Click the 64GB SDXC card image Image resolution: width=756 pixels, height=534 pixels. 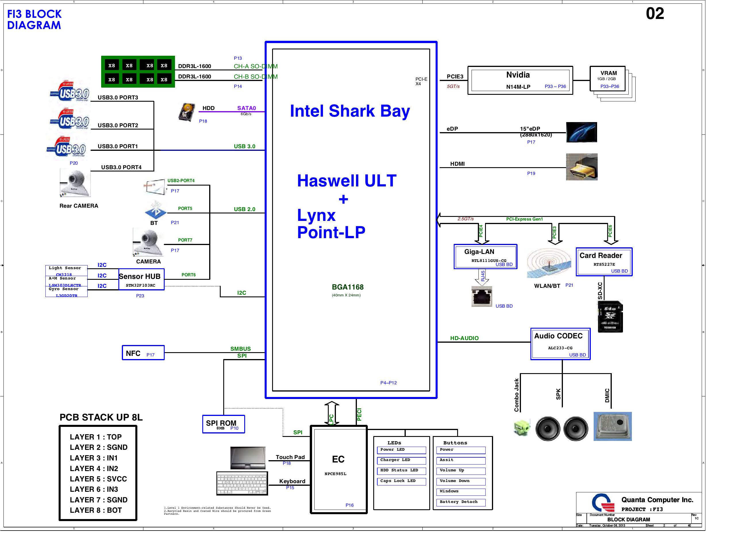tap(610, 316)
